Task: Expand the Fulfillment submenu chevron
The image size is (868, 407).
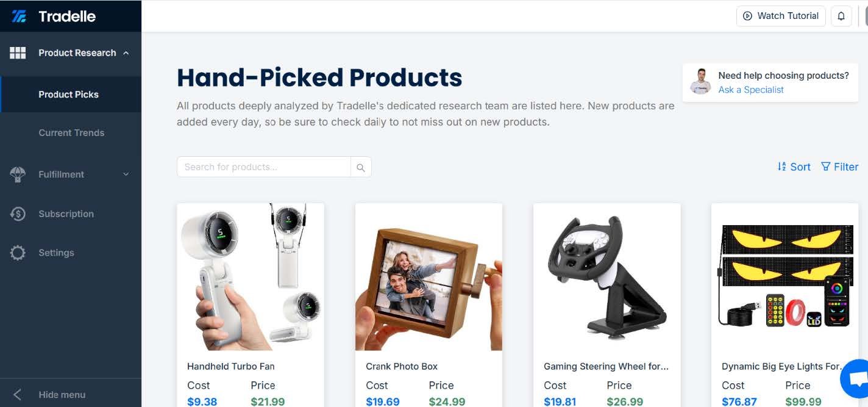Action: click(126, 175)
